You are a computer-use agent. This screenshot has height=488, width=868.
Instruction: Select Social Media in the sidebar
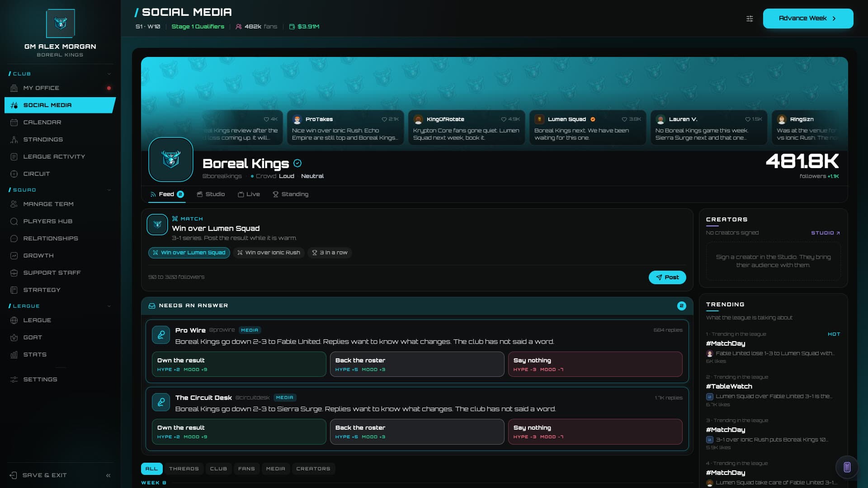point(60,105)
